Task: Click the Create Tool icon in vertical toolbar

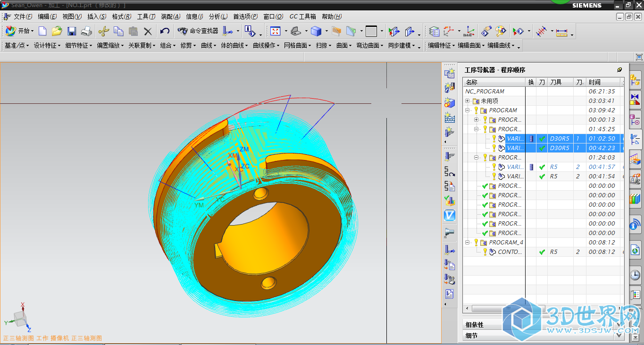Action: pos(450,88)
